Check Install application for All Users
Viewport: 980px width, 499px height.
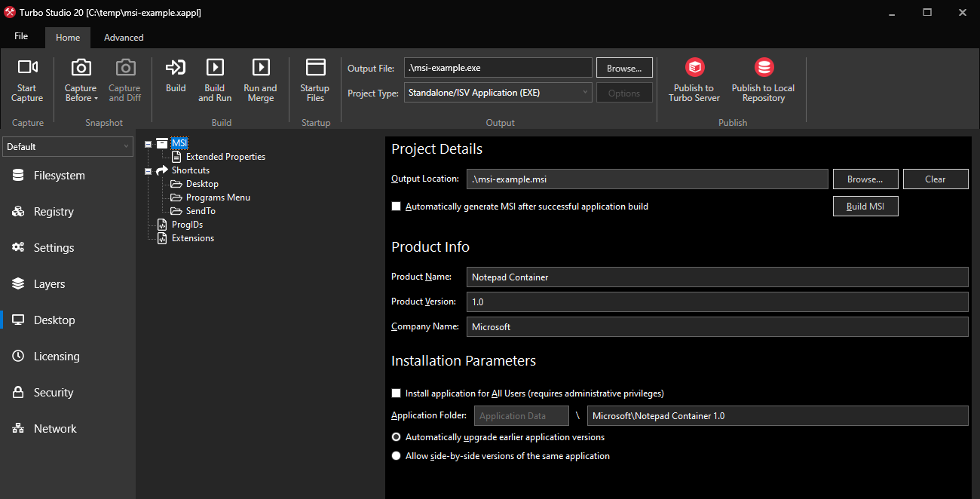click(x=397, y=393)
